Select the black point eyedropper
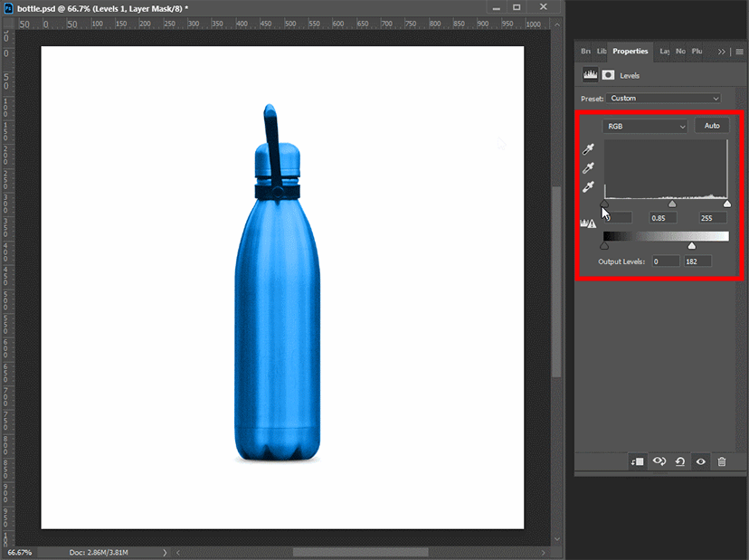The image size is (749, 560). pyautogui.click(x=589, y=149)
